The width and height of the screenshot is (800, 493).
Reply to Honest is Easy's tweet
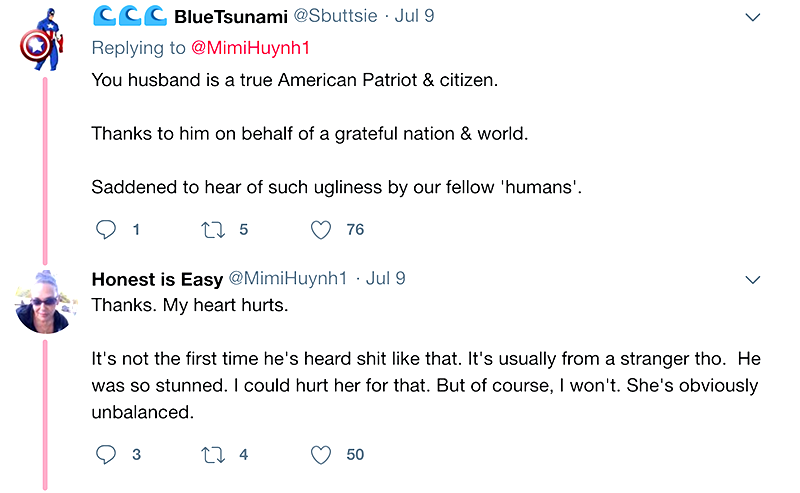pos(105,455)
